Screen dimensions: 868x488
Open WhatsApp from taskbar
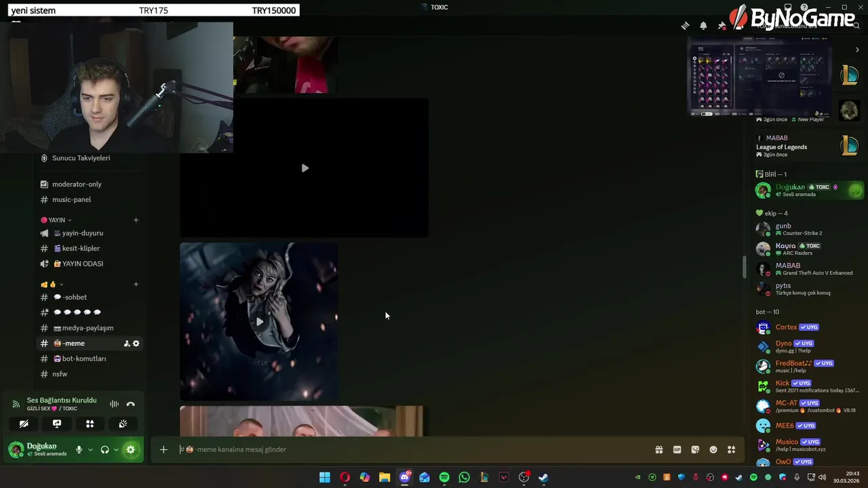click(x=464, y=477)
